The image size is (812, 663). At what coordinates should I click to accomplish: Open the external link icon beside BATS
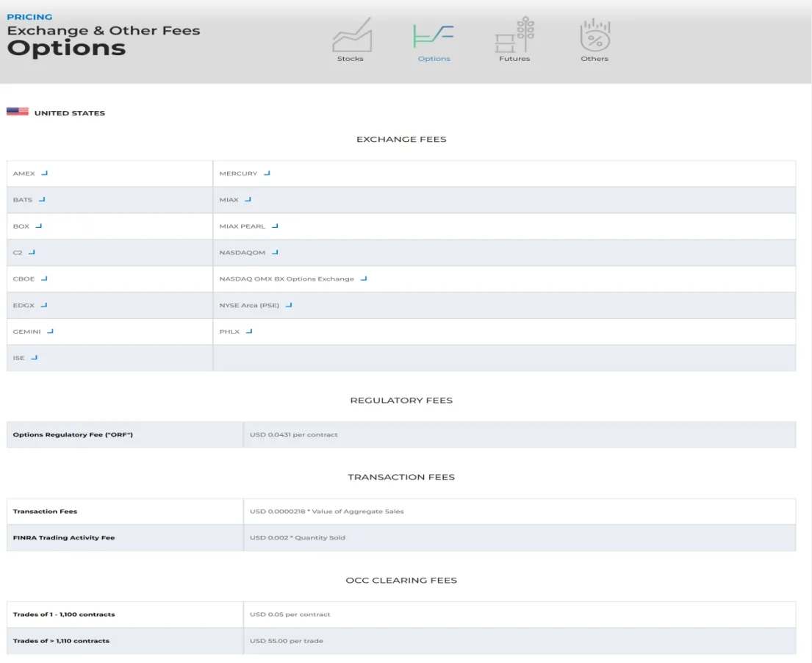(x=42, y=199)
